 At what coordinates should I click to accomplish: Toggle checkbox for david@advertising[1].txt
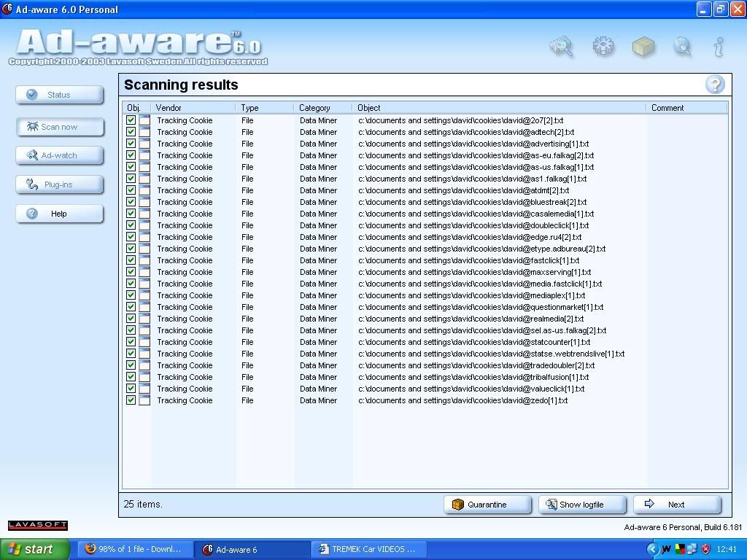[x=131, y=144]
